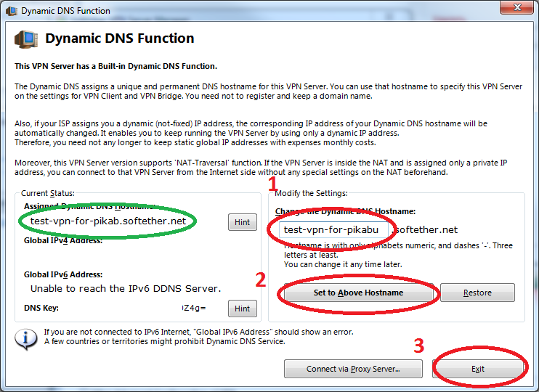539x392 pixels.
Task: Click 'You can change it any time later.' text
Action: (343, 264)
